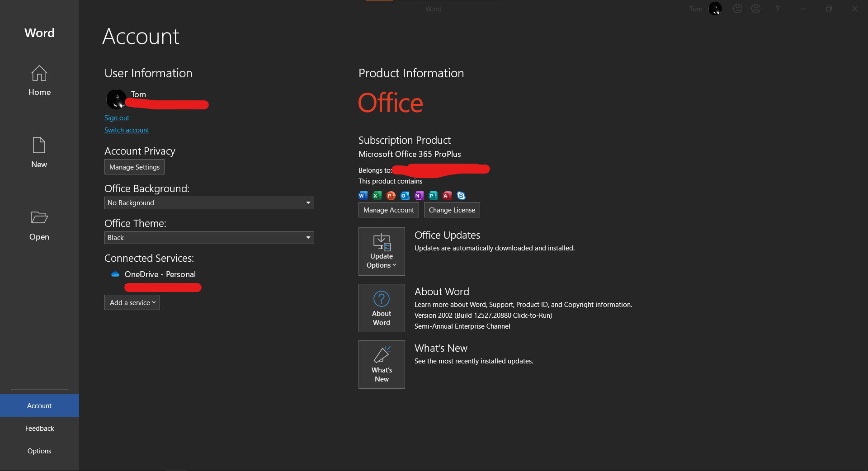Click the Skype for Business icon

tap(461, 196)
